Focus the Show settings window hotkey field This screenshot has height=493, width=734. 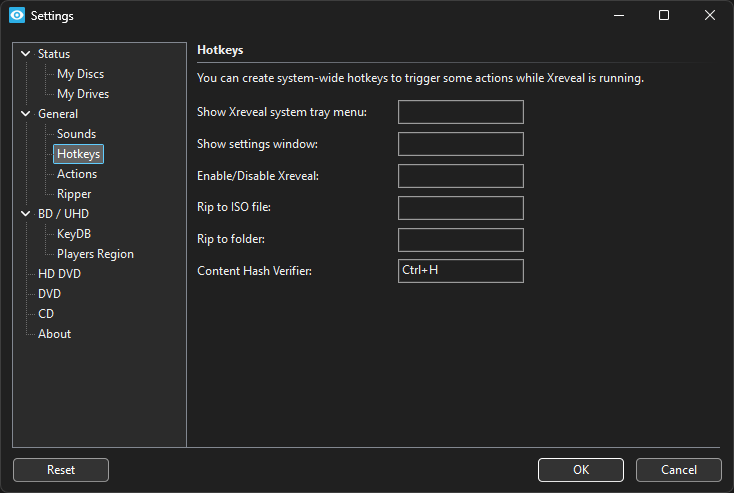coord(461,144)
